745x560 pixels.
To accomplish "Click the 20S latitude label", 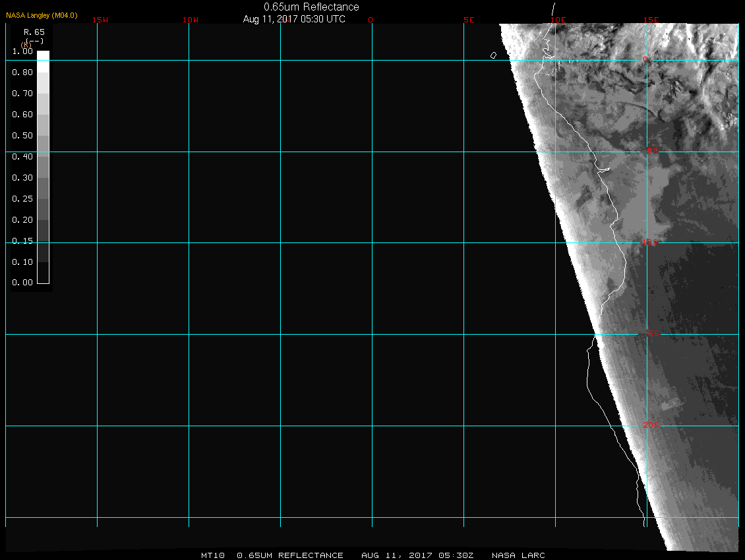I will click(x=651, y=426).
